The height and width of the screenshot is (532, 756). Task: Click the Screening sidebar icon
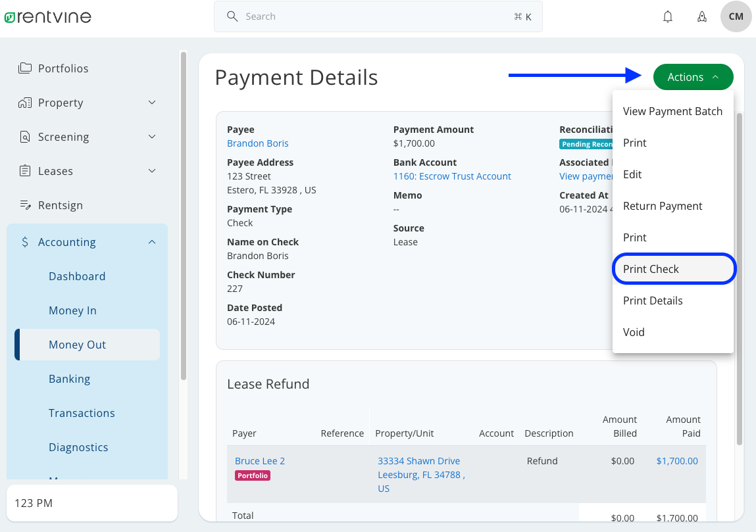pyautogui.click(x=25, y=137)
